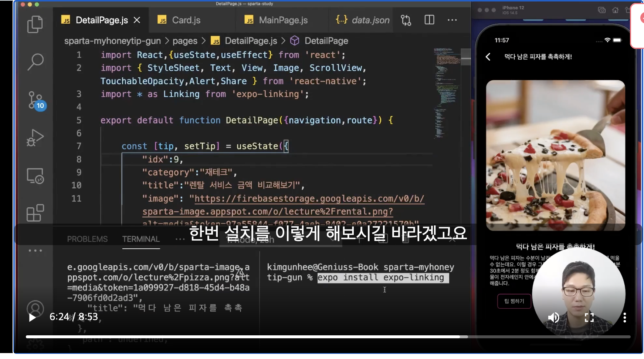
Task: Seek on the video progress bar
Action: [x=328, y=337]
